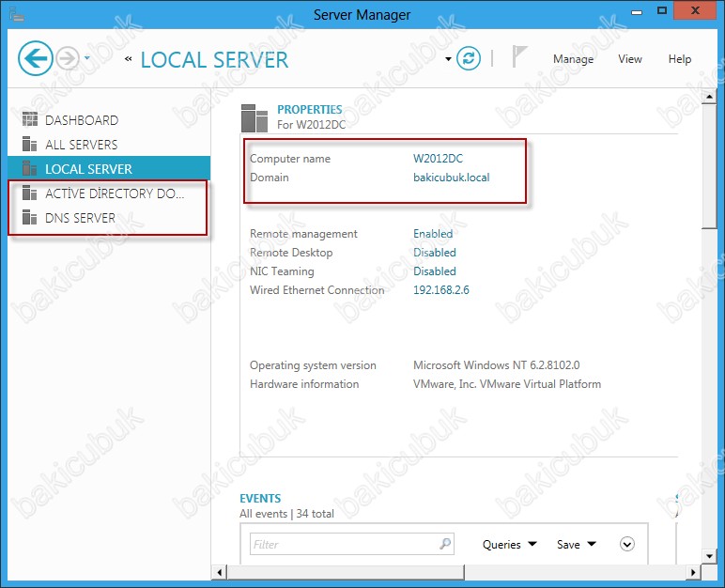The width and height of the screenshot is (725, 588).
Task: Click VMware Virtual Platform hardware text
Action: click(507, 384)
